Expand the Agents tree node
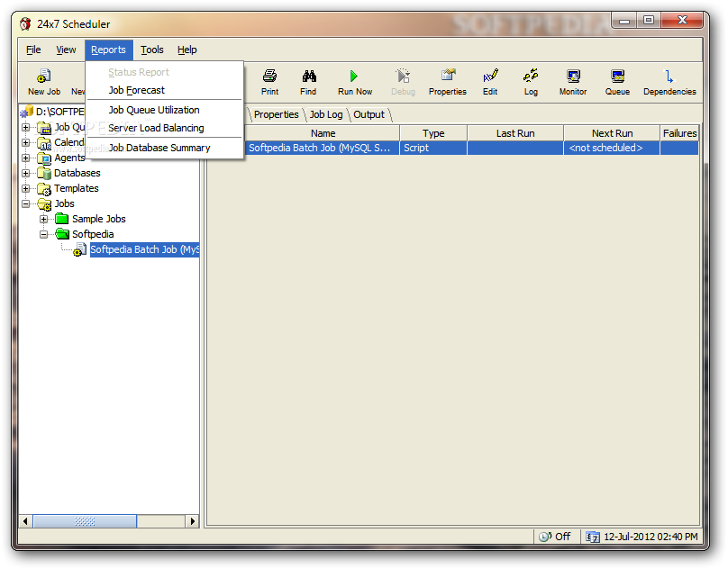 (26, 158)
